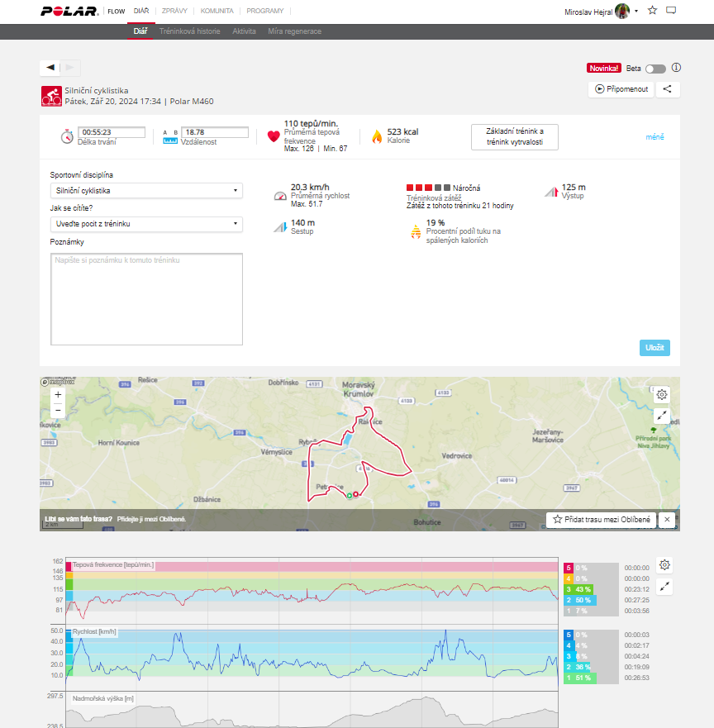
Task: Click speed zone 2 bar 36 %
Action: pyautogui.click(x=578, y=667)
